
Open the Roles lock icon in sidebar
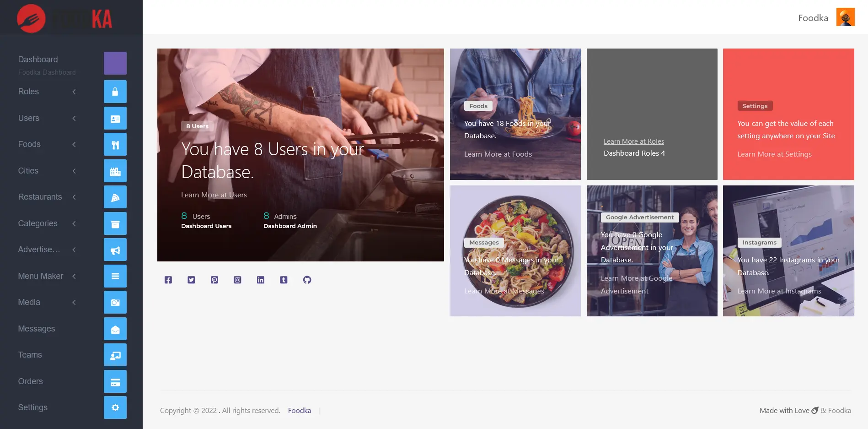tap(115, 92)
